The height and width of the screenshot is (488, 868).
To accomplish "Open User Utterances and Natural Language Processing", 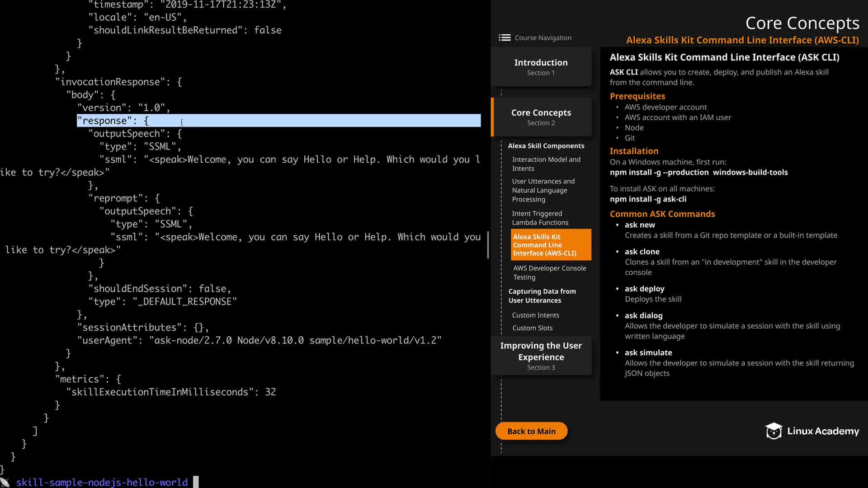I will [543, 190].
